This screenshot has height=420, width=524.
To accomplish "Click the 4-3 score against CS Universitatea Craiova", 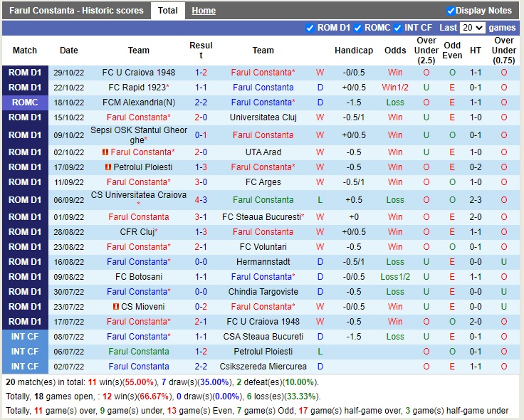I will point(201,200).
